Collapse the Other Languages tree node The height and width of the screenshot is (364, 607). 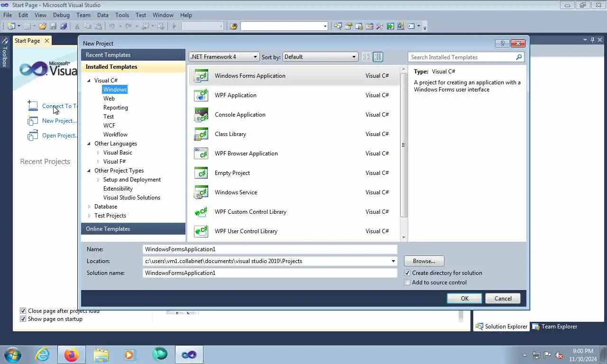[89, 144]
